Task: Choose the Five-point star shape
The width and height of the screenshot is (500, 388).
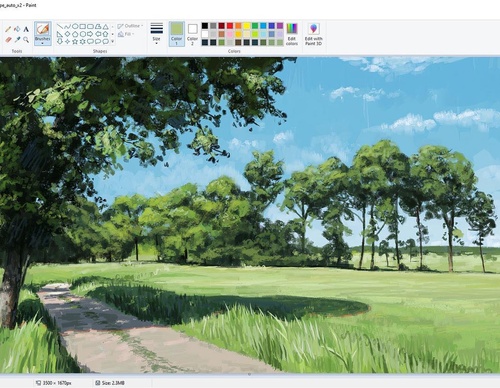Action: click(x=75, y=41)
